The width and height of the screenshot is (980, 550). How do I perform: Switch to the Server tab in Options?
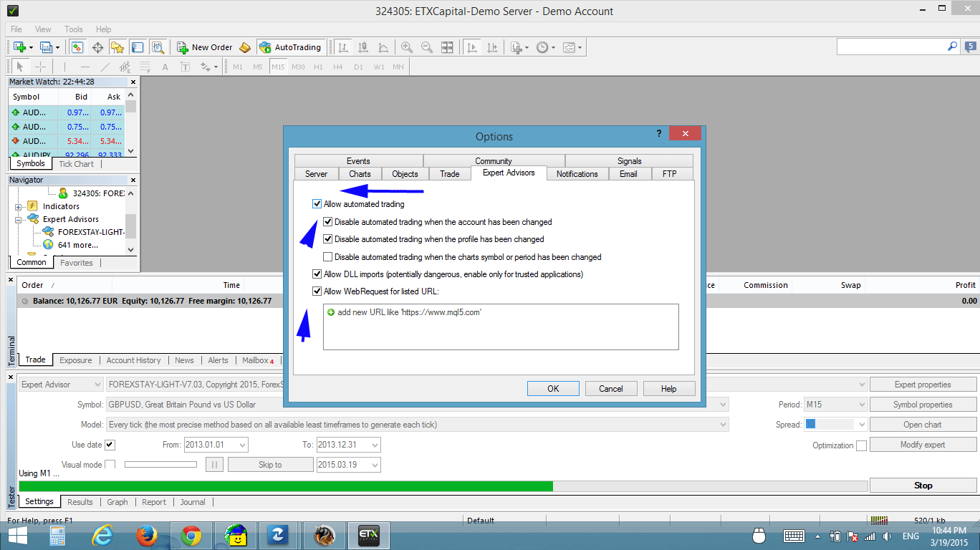[316, 173]
